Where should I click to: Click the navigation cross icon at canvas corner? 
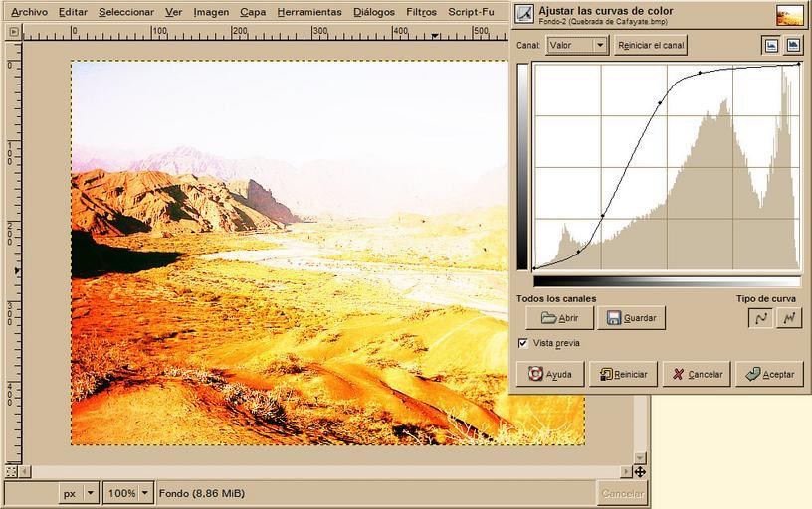pyautogui.click(x=640, y=471)
